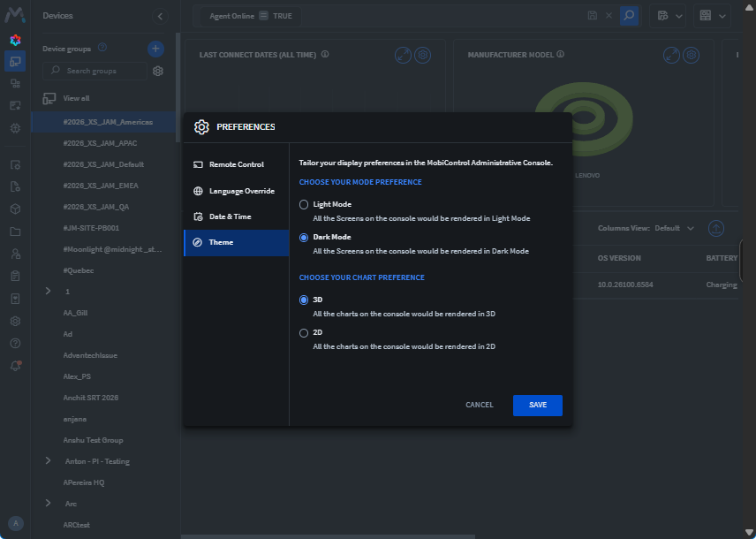Select the 2D chart preference
This screenshot has width=756, height=539.
coord(305,332)
